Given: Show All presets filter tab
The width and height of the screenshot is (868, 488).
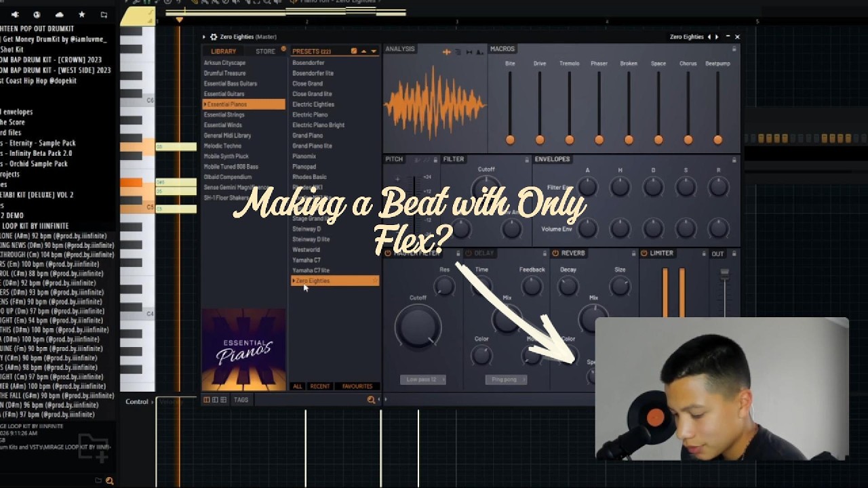Looking at the screenshot, I should [x=297, y=386].
